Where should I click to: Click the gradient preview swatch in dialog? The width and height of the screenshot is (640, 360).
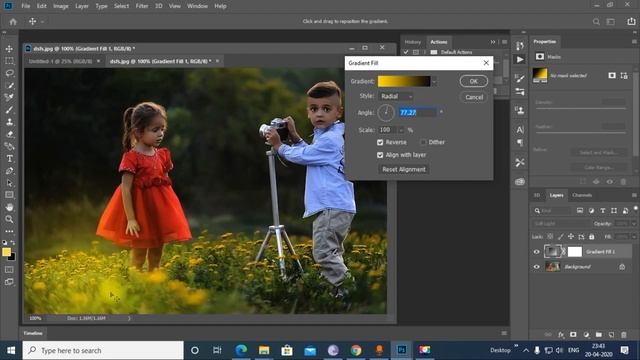click(404, 81)
